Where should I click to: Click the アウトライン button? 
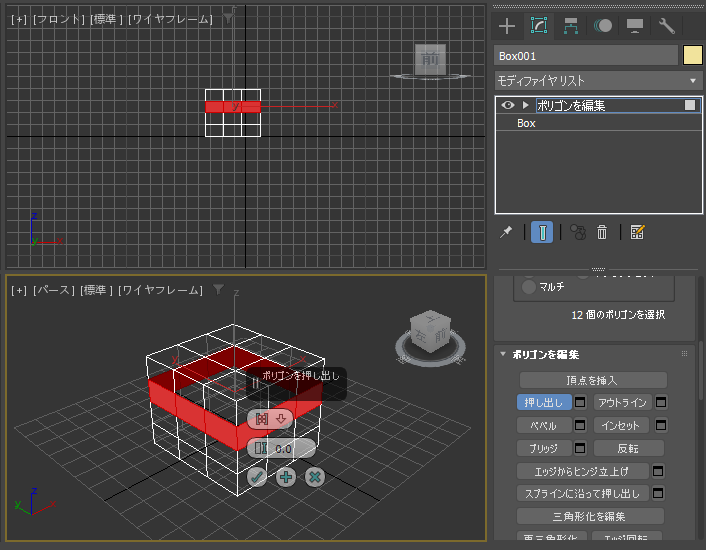click(x=622, y=402)
